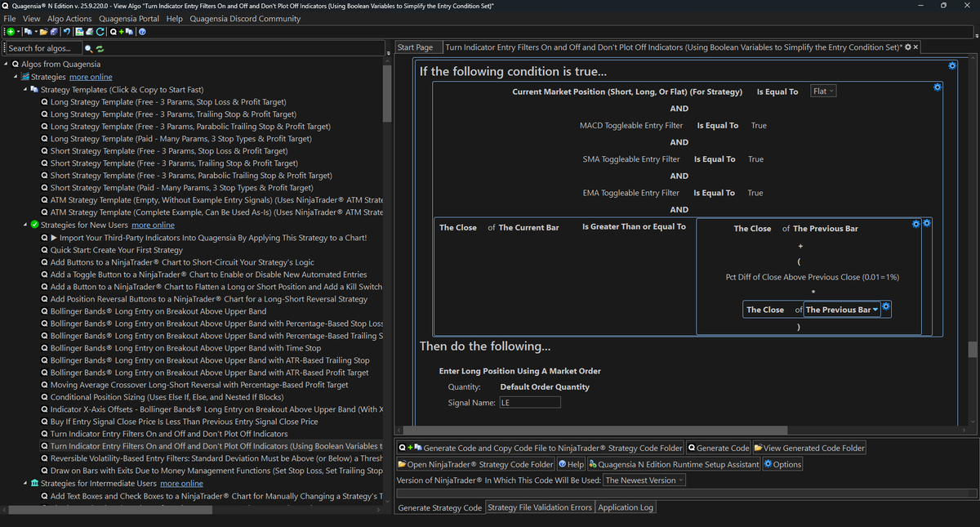This screenshot has height=527, width=980.
Task: Click rightmost gear of Close comparison block
Action: (x=927, y=223)
